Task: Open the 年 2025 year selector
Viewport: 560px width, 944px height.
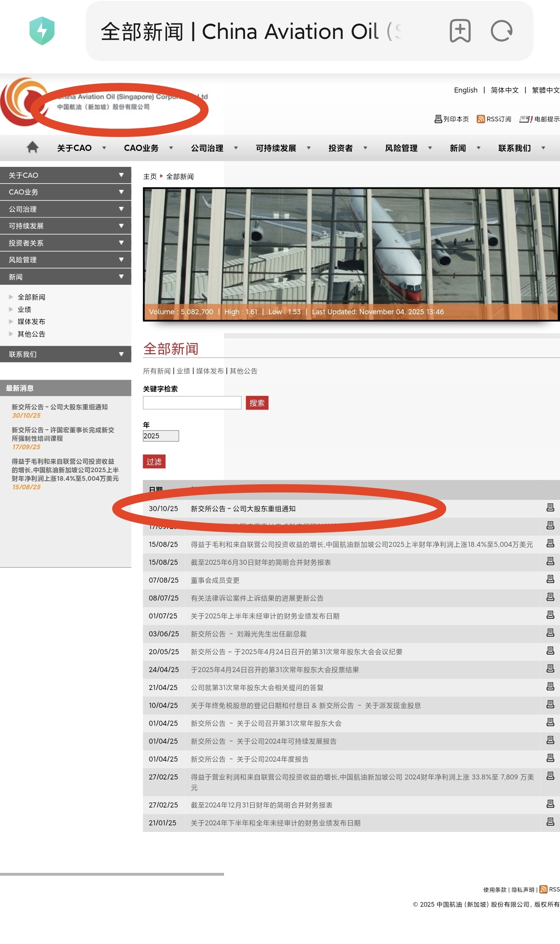Action: pyautogui.click(x=161, y=436)
